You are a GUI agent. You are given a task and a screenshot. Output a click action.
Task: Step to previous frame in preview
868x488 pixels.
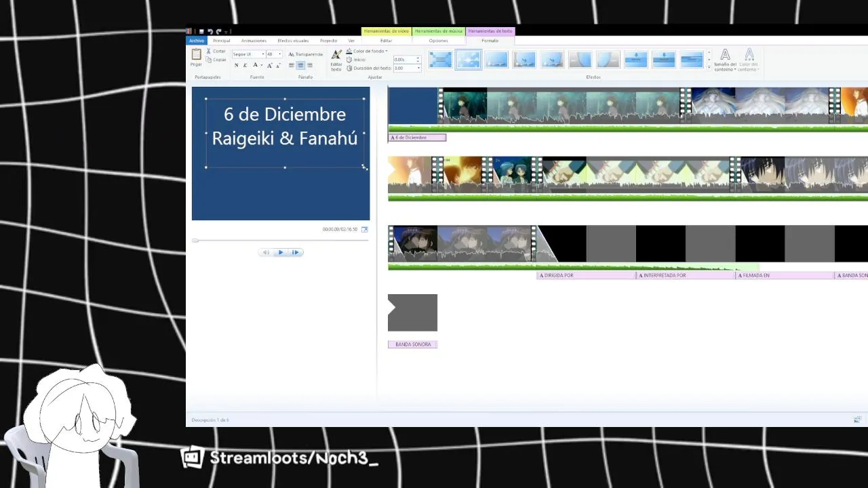coord(266,252)
